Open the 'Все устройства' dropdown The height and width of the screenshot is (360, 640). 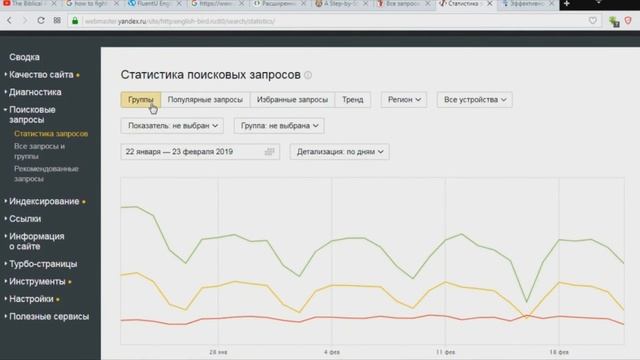tap(475, 100)
